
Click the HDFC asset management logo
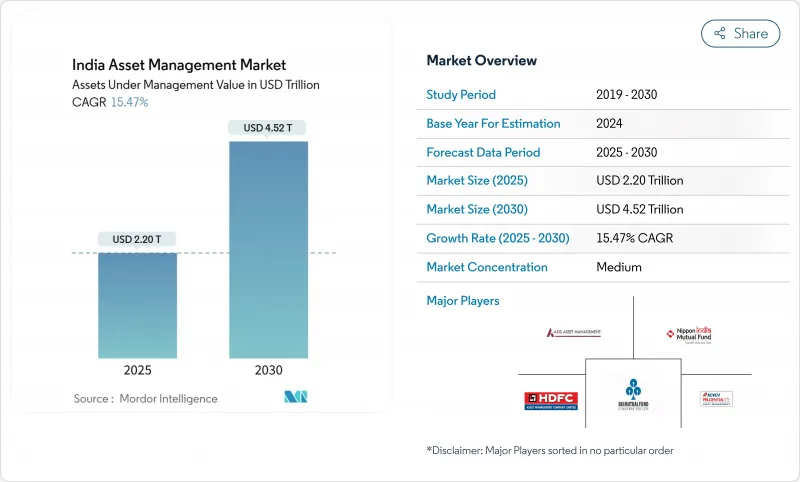pos(552,399)
